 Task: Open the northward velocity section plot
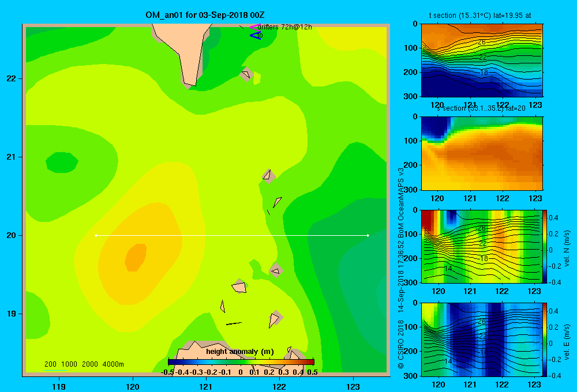pyautogui.click(x=482, y=246)
